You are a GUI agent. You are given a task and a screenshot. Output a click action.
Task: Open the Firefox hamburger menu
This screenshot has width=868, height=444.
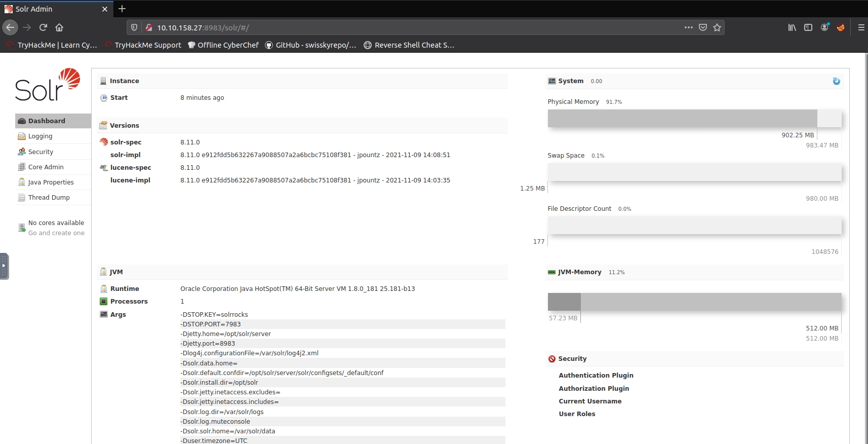(861, 27)
